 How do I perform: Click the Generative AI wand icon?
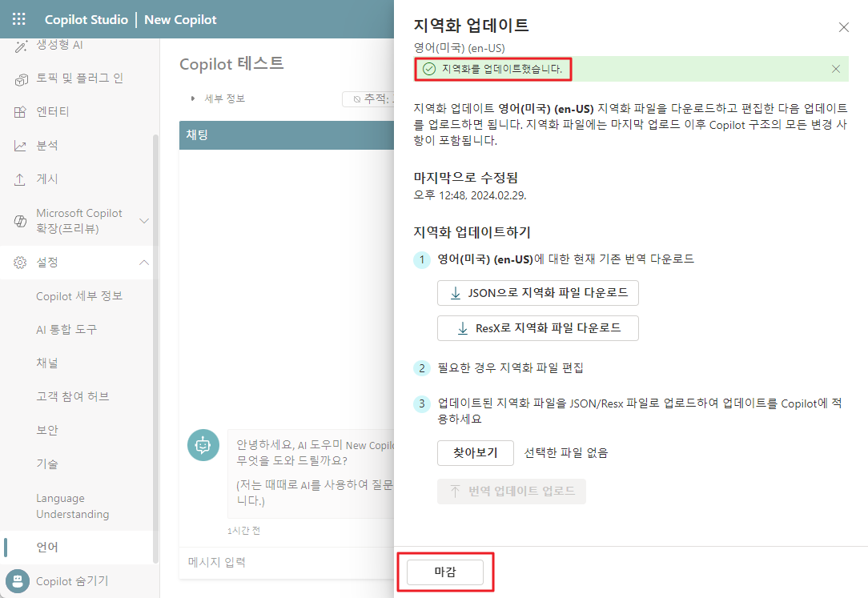coord(21,46)
